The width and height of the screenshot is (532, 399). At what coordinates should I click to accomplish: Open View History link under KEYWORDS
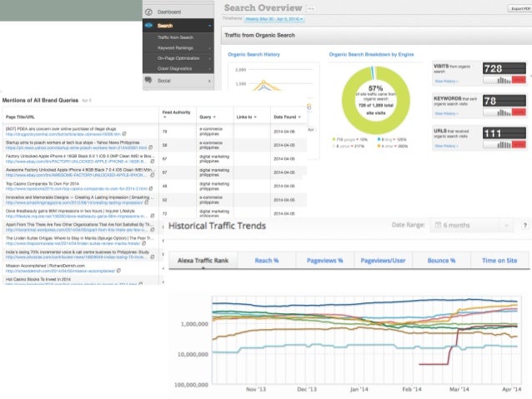[446, 113]
